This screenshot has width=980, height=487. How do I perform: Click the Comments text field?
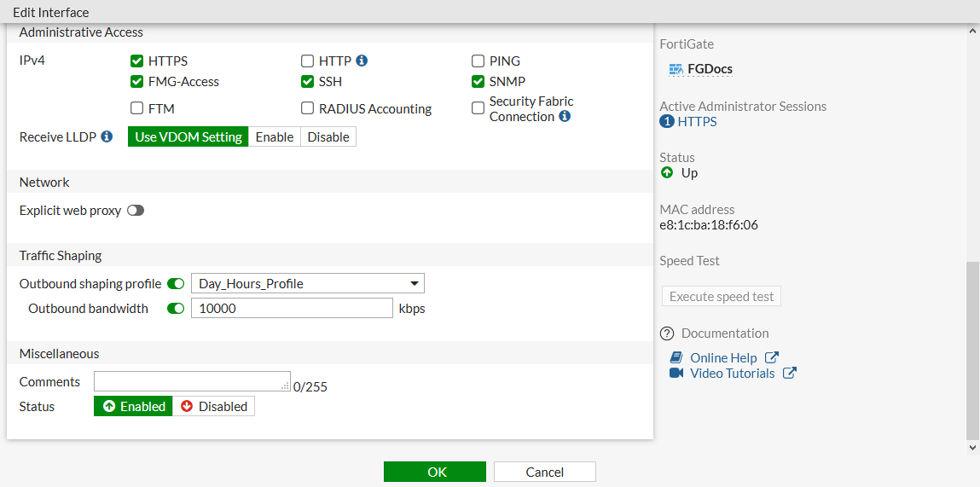(192, 381)
